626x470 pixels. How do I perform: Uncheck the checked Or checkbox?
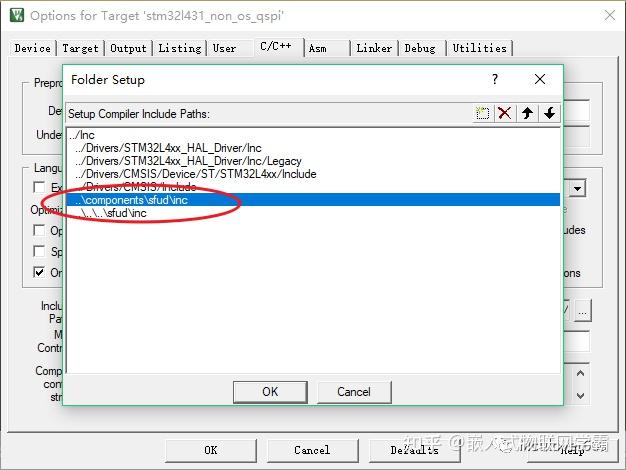39,272
